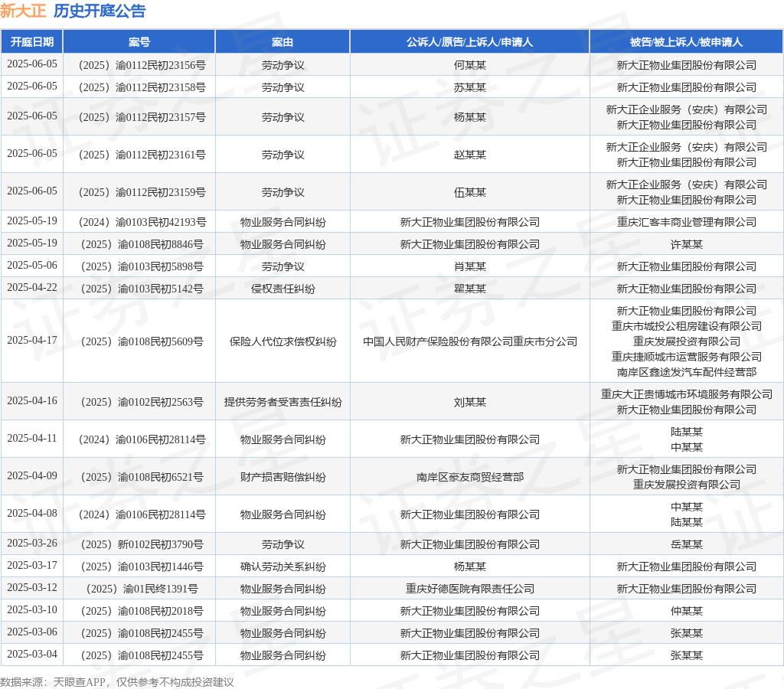Select defendant 重庆大正贵博城市环境服务有限公司
Viewport: 784px width, 689px height.
point(687,394)
